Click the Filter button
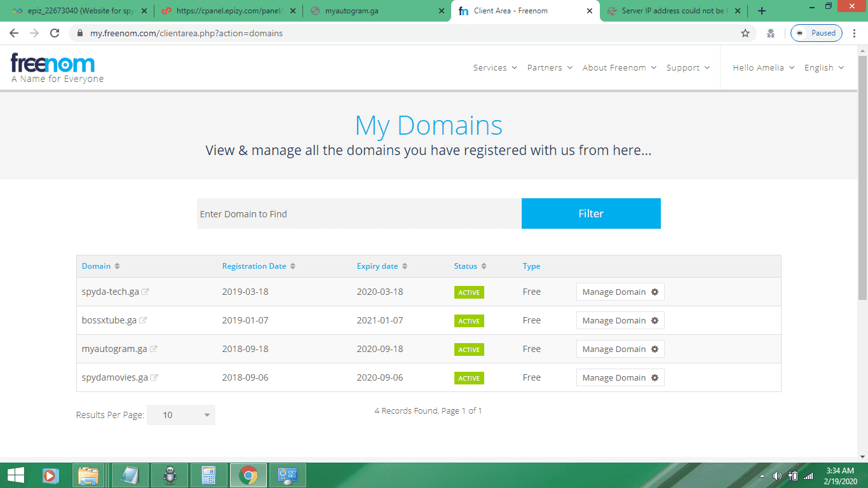Viewport: 868px width, 488px height. tap(591, 213)
